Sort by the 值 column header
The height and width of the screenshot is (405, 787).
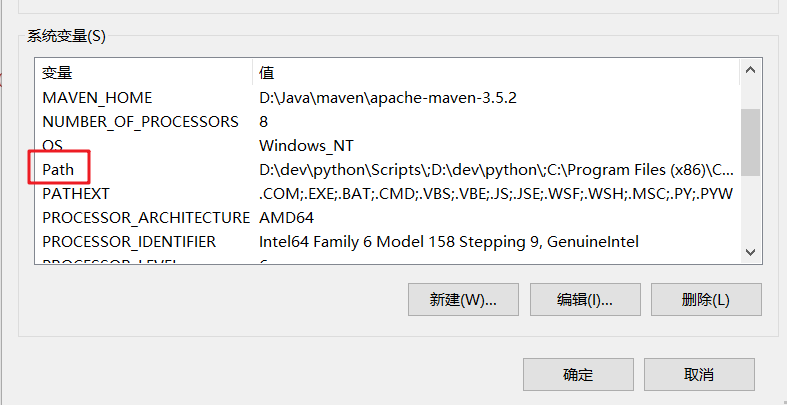[267, 73]
